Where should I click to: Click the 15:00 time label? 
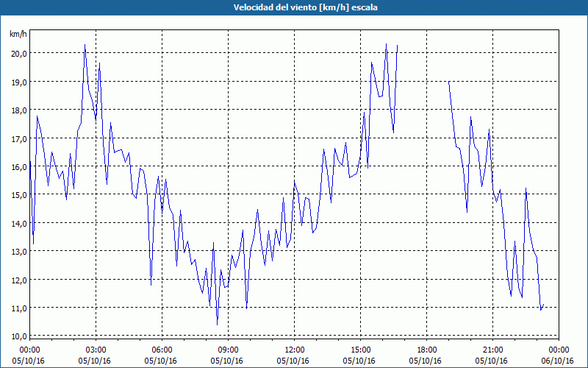(x=361, y=350)
